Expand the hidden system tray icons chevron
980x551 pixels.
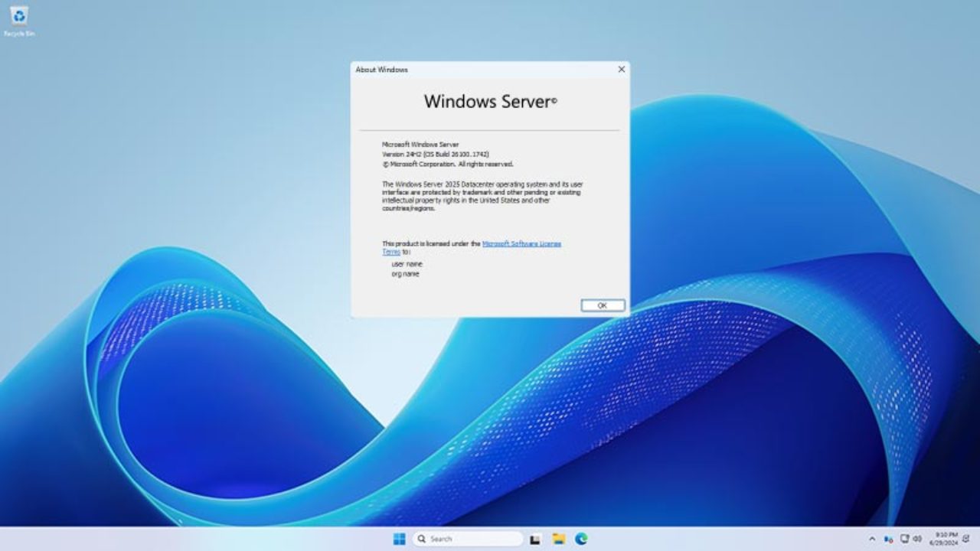pyautogui.click(x=873, y=538)
